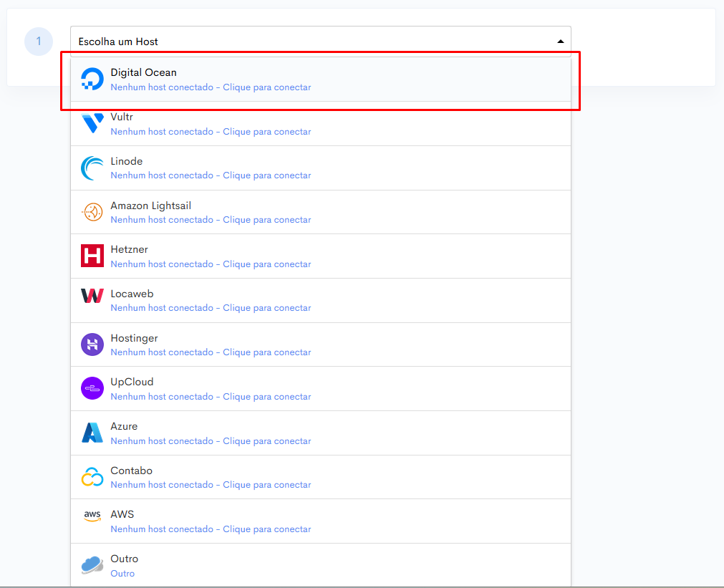Click 'Clique para conectar' under Digital Ocean

(x=267, y=87)
